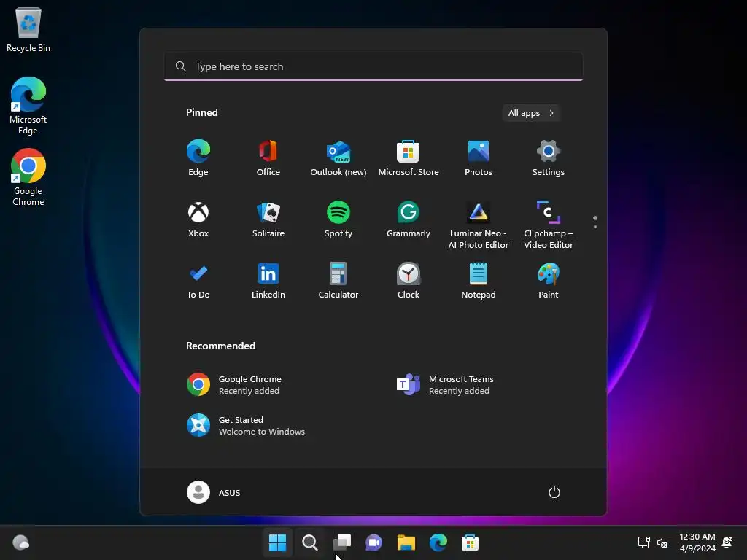Open the notification bell in system tray
The height and width of the screenshot is (560, 747).
[x=727, y=542]
